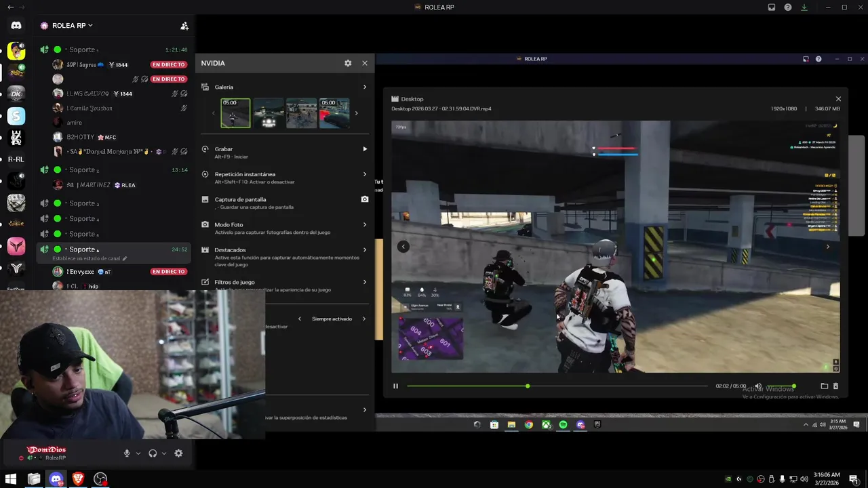
Task: Expand Destacados options
Action: [365, 249]
